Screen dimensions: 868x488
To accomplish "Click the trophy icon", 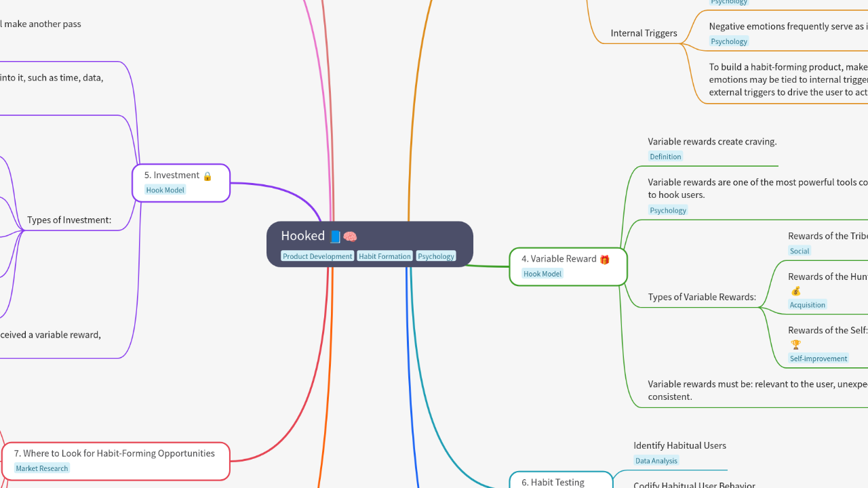I will (795, 345).
